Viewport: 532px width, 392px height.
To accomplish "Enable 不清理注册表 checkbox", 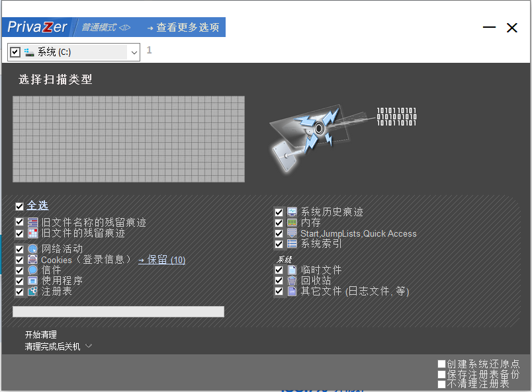I will coord(441,384).
